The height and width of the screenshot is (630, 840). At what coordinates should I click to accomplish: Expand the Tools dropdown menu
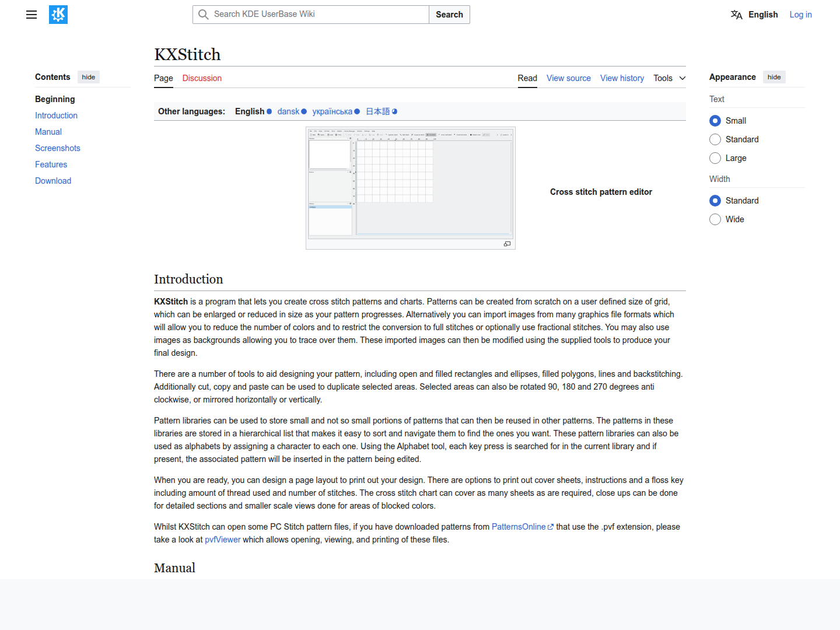(x=670, y=78)
